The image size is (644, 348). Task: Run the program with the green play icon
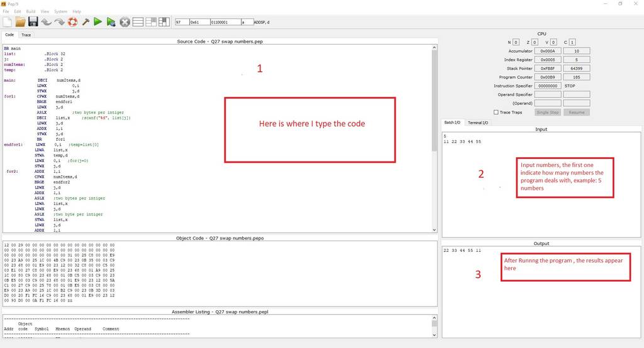click(97, 22)
